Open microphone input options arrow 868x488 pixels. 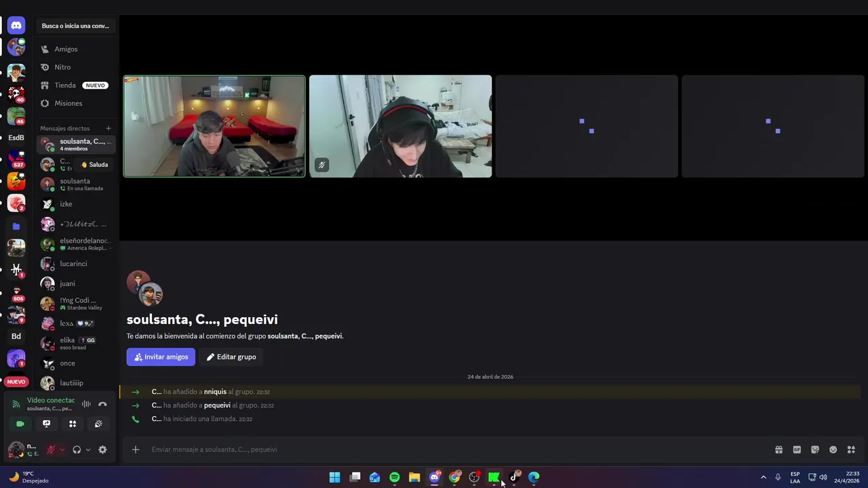point(62,449)
